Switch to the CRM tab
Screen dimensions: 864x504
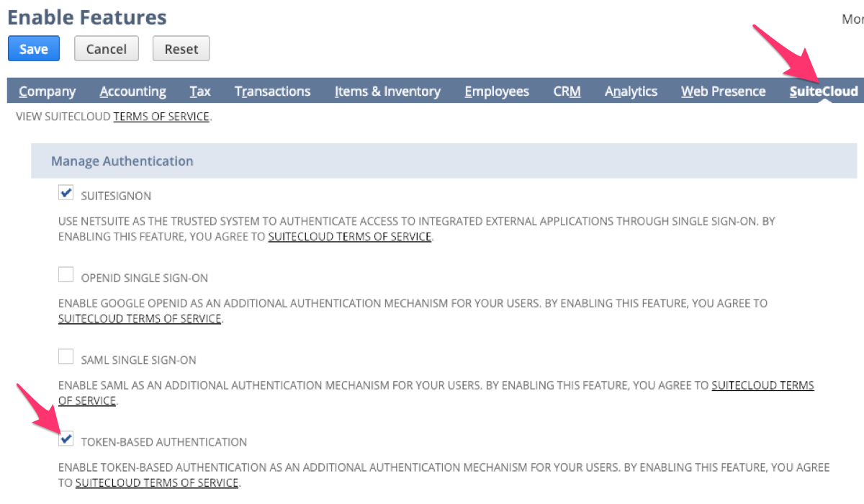coord(567,91)
